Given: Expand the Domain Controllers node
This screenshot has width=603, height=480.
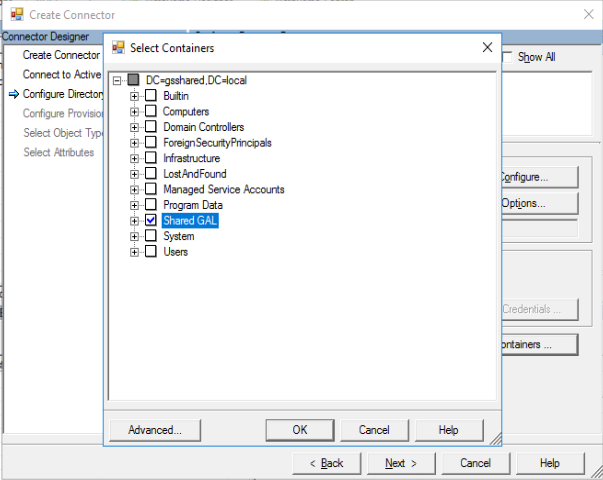Looking at the screenshot, I should tap(134, 127).
